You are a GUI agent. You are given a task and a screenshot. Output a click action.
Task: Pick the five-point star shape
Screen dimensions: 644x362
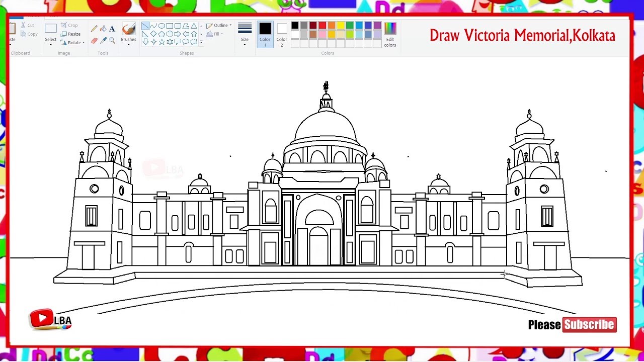[162, 42]
